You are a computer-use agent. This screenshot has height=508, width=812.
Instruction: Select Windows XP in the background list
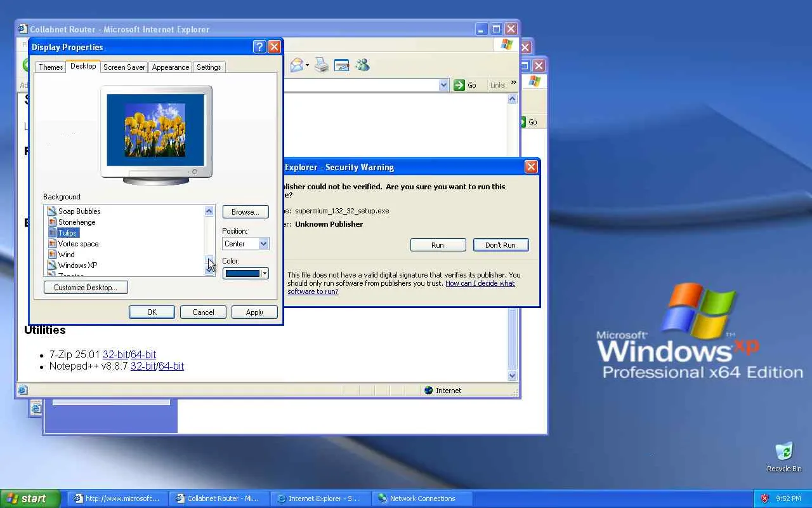point(77,265)
